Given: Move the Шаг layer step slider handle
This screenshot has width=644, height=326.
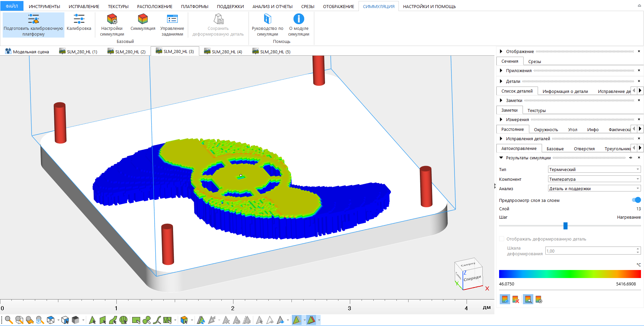Looking at the screenshot, I should tap(565, 226).
